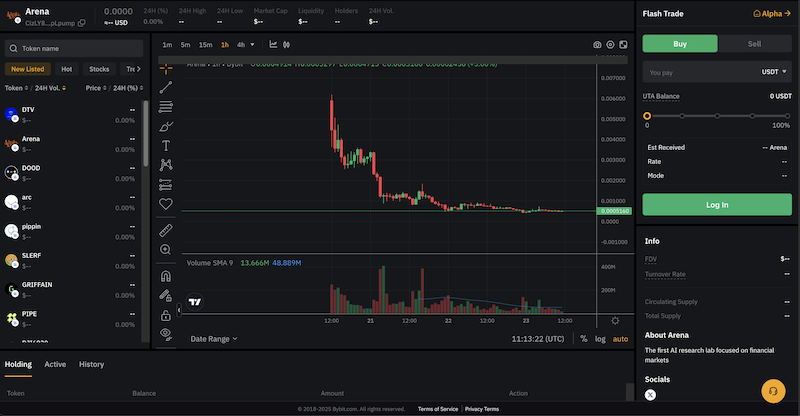Screen dimensions: 800x416
Task: Sort token list by Price
Action: click(x=96, y=88)
